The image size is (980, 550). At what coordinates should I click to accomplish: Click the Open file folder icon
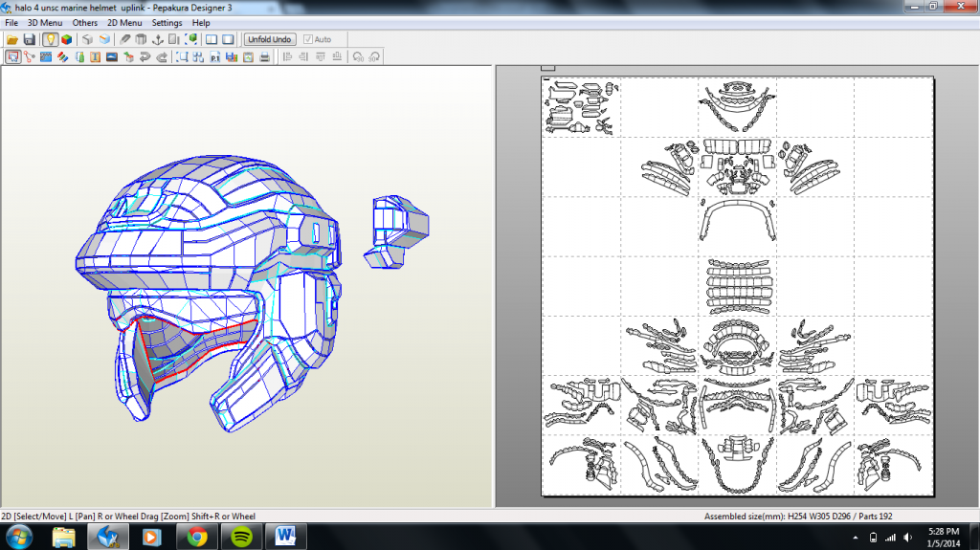pyautogui.click(x=11, y=39)
